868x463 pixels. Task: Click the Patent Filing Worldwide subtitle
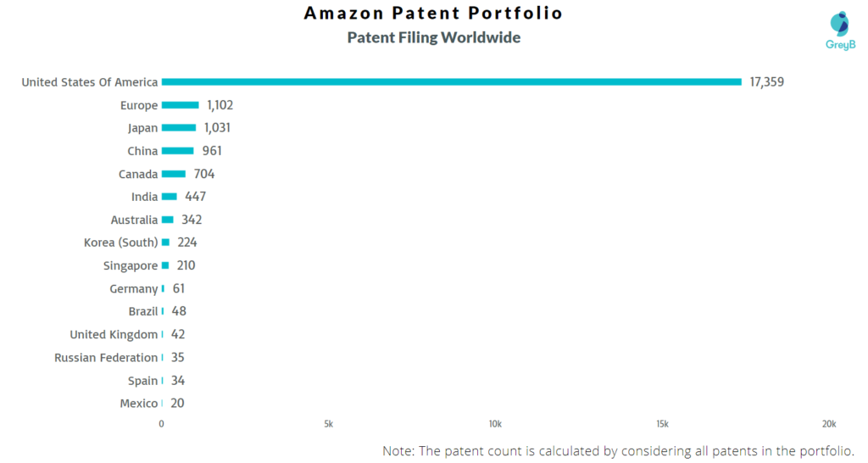433,37
